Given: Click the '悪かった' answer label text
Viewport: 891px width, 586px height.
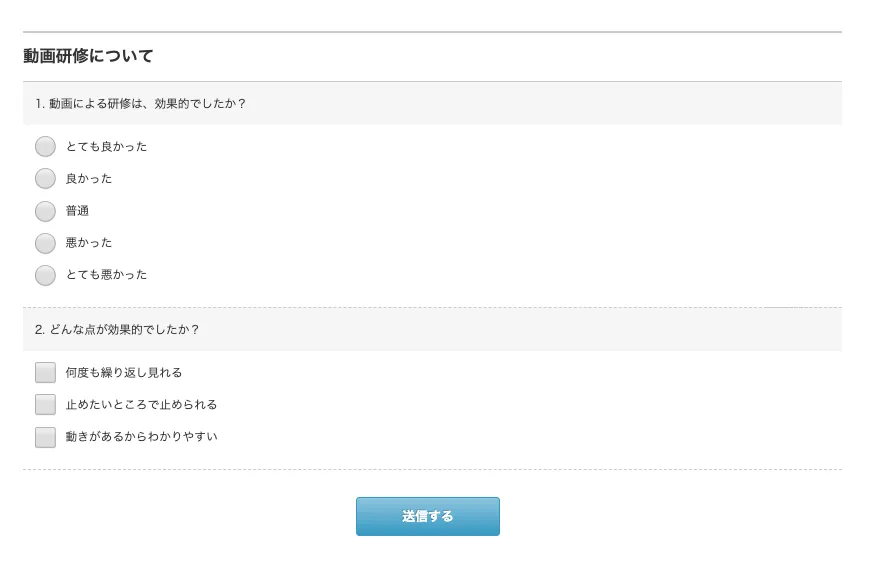Looking at the screenshot, I should tap(89, 243).
